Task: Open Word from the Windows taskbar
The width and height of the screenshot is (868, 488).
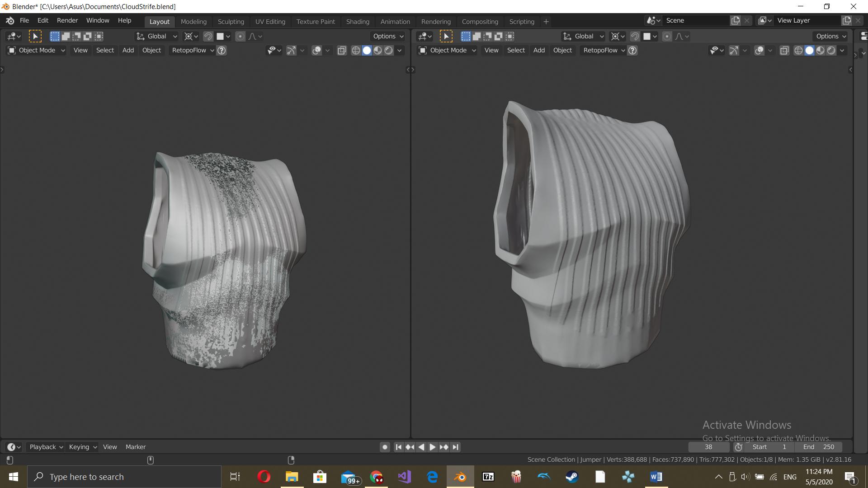Action: point(656,477)
